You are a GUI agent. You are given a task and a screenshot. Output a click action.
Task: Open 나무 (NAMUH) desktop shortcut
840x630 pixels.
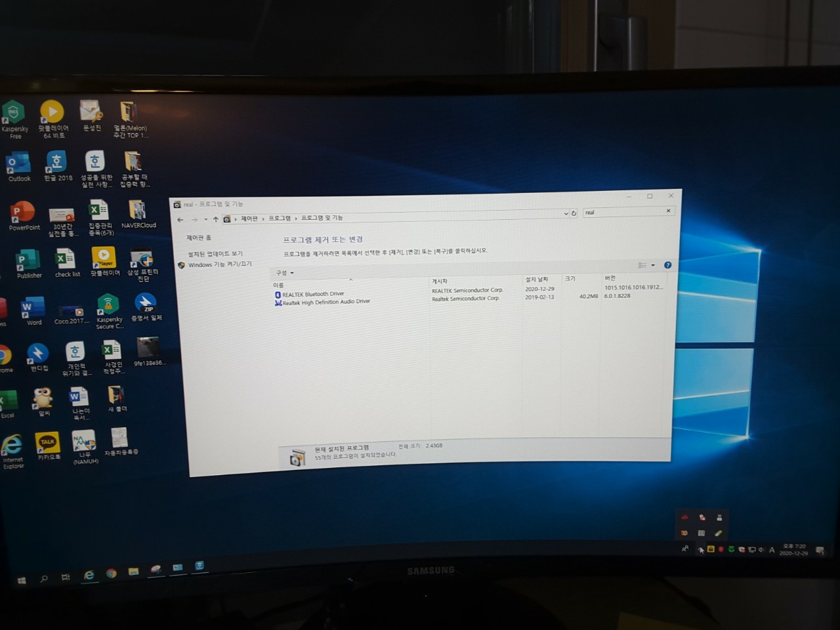coord(85,447)
